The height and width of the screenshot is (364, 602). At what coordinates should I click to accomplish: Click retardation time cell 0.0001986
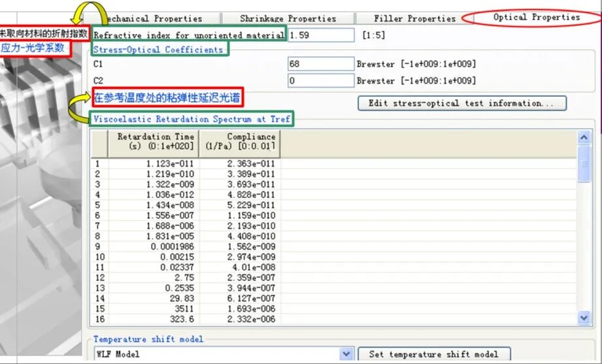154,247
